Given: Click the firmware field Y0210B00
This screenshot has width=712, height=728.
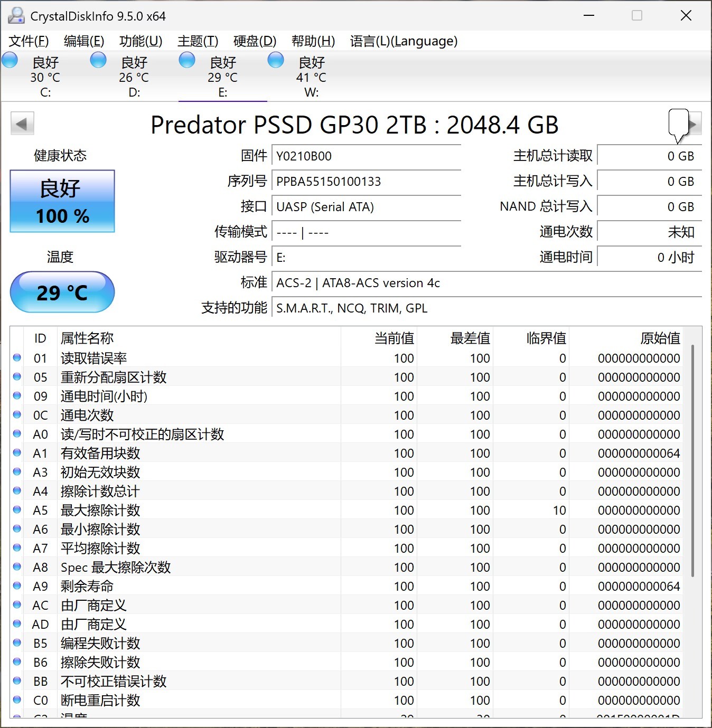Looking at the screenshot, I should point(366,156).
